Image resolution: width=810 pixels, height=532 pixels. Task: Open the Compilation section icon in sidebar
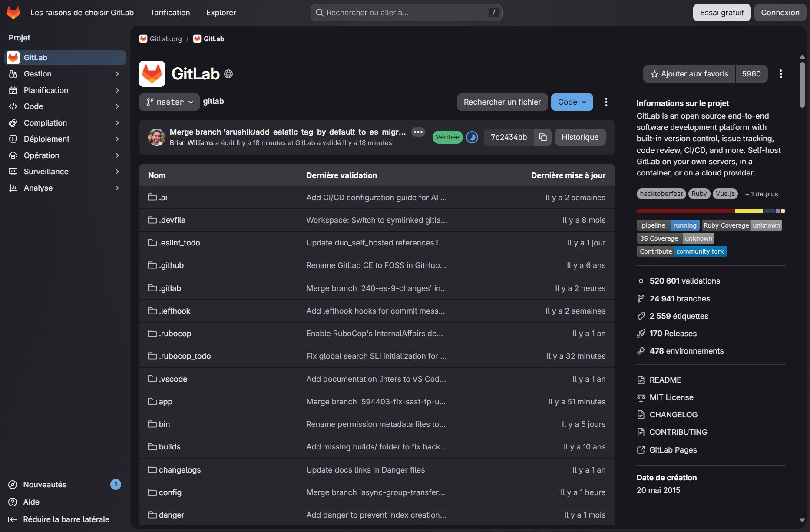click(x=13, y=122)
